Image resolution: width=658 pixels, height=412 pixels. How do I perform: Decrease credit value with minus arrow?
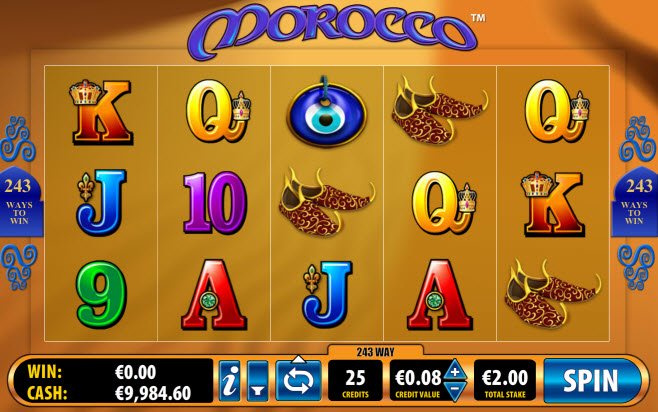[x=455, y=391]
